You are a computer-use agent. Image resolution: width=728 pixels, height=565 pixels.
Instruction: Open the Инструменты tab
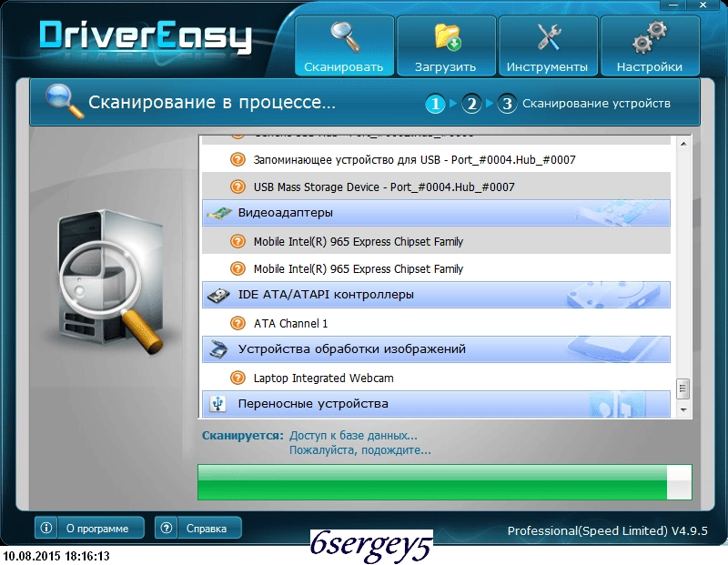pos(548,45)
